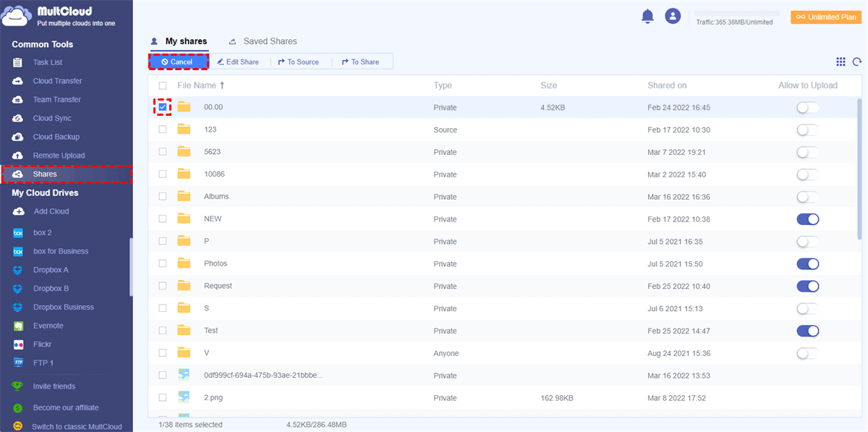Turn off upload toggle for Request
Screen dimensions: 868x432
[808, 286]
